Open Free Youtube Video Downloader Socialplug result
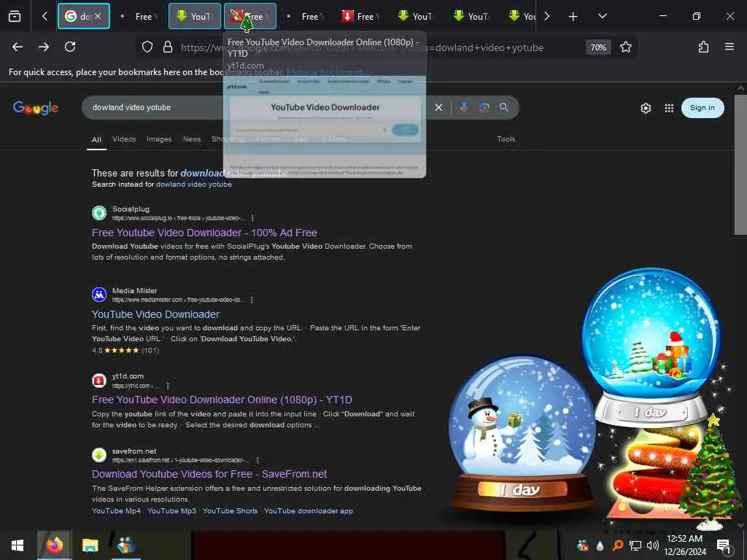The height and width of the screenshot is (560, 747). 204,233
